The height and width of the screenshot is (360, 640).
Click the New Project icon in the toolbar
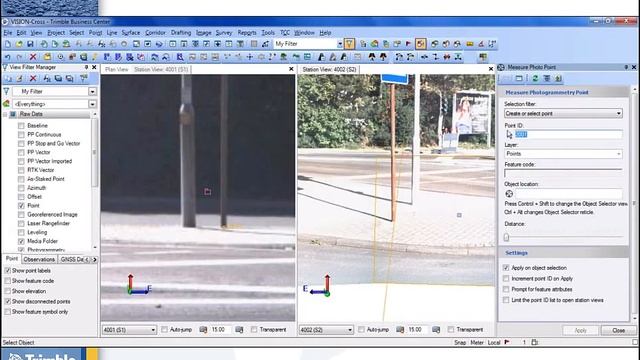click(x=8, y=44)
